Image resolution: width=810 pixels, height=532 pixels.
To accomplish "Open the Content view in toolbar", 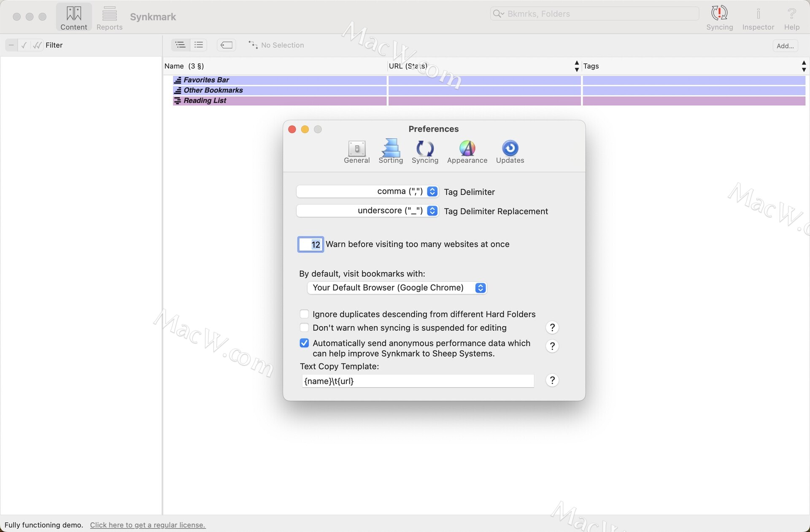I will click(x=74, y=17).
